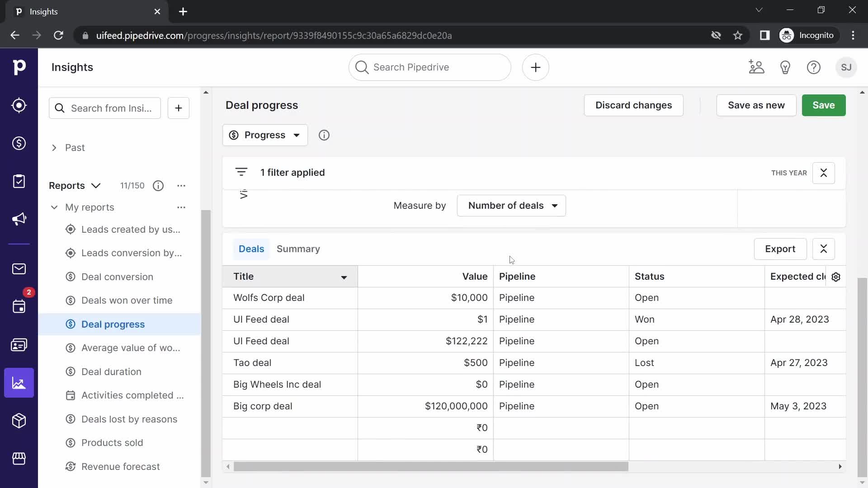The image size is (868, 488).
Task: Open the Mail icon in left sidebar
Action: coord(19,269)
